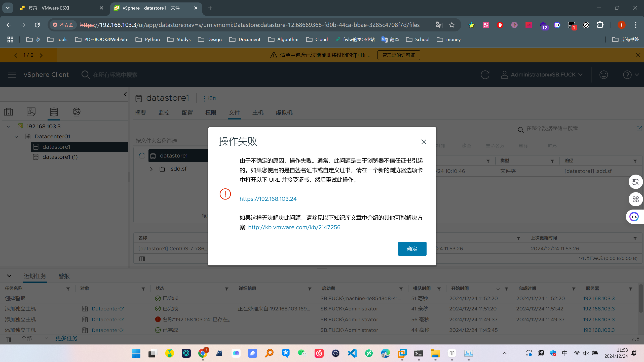Collapse the left navigation panel

tap(125, 94)
